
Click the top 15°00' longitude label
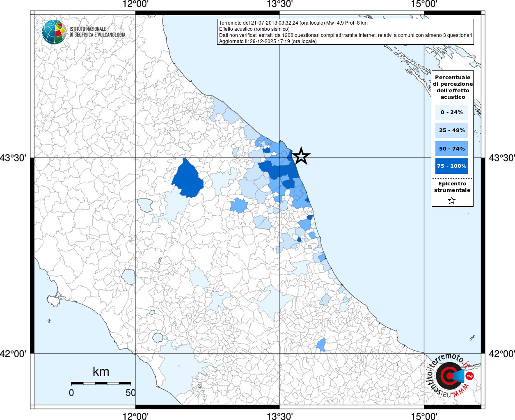[424, 4]
